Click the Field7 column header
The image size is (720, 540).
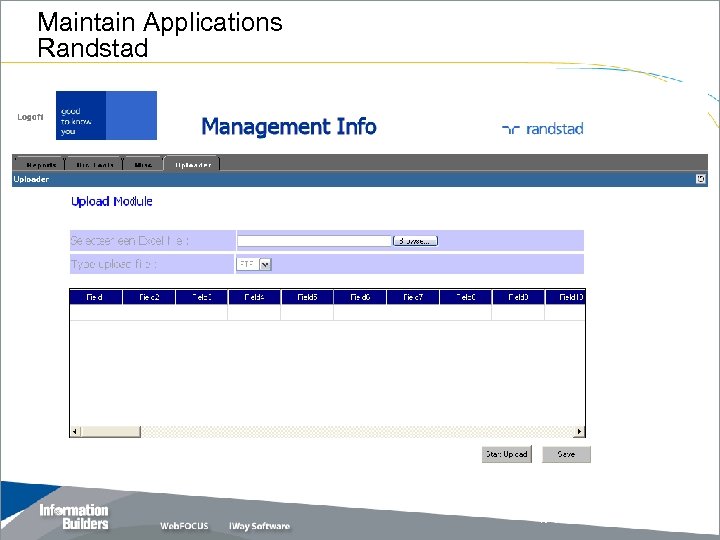(x=413, y=297)
